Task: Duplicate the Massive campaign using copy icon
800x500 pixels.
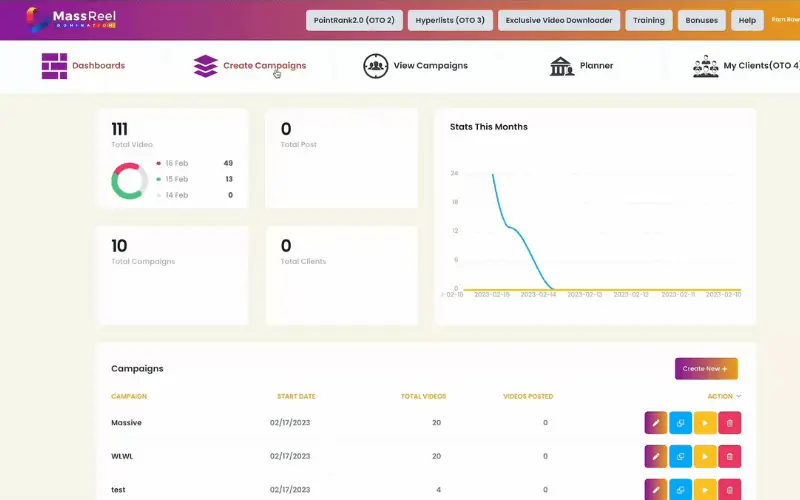Action: pos(680,423)
